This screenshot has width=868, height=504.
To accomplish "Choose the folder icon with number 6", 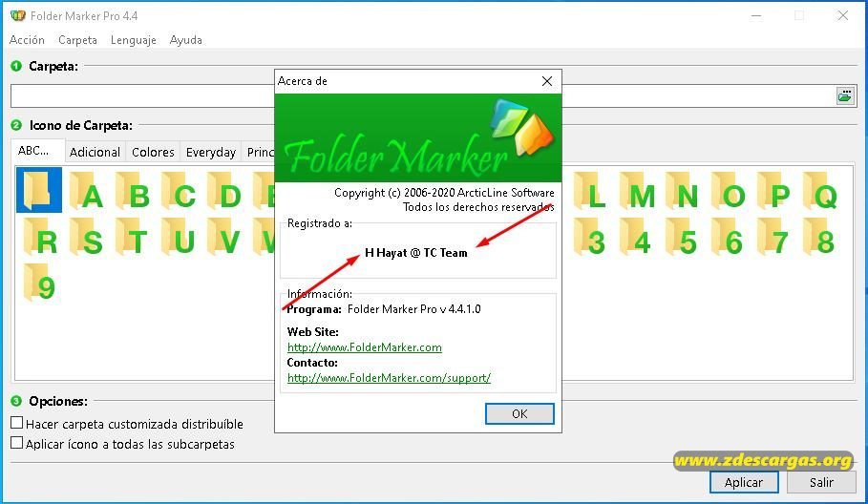I will click(x=728, y=237).
